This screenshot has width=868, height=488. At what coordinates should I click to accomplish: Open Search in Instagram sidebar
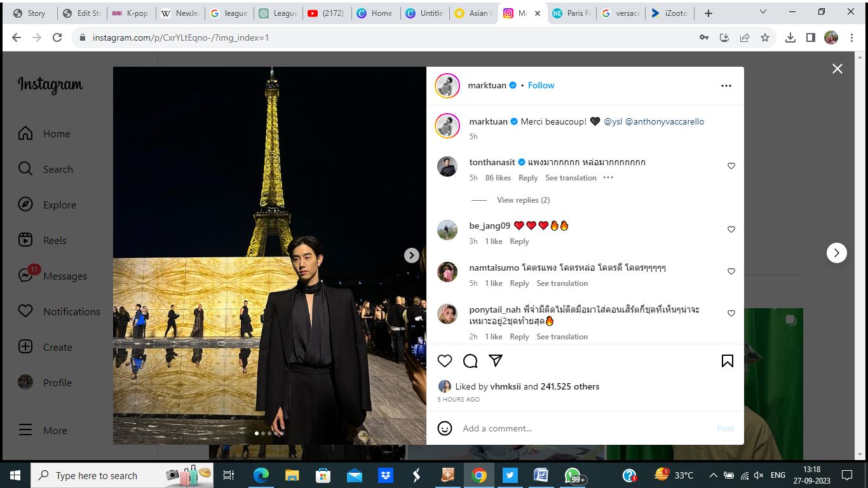pyautogui.click(x=45, y=169)
